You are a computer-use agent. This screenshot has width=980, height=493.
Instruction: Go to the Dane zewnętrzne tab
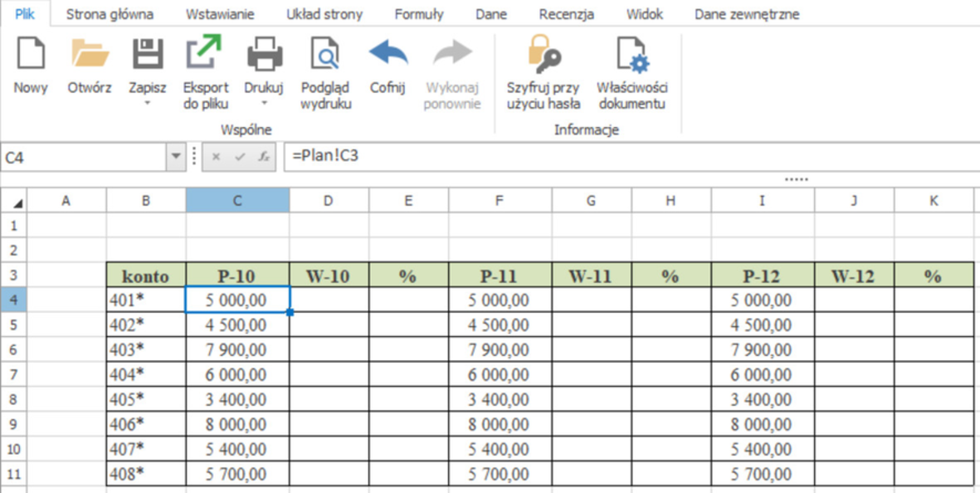747,14
